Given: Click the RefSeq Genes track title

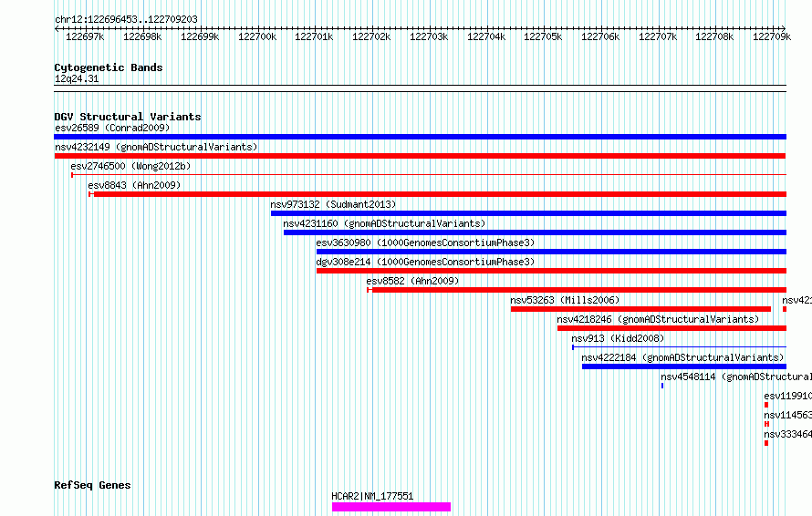Looking at the screenshot, I should point(92,486).
